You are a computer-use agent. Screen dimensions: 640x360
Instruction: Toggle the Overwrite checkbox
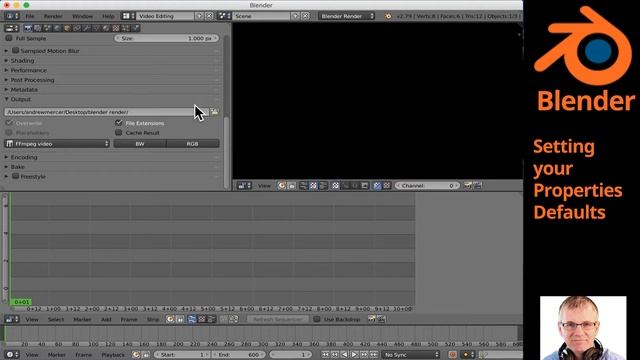click(x=9, y=123)
